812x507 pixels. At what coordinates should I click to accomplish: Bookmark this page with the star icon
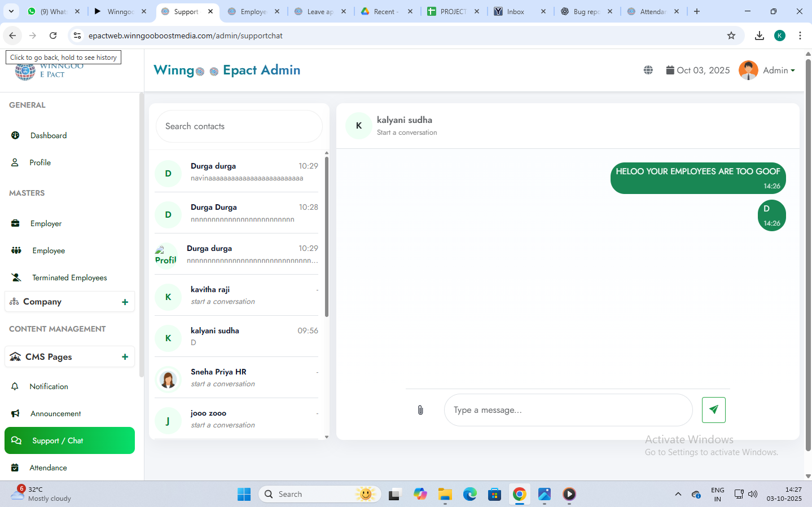coord(731,36)
